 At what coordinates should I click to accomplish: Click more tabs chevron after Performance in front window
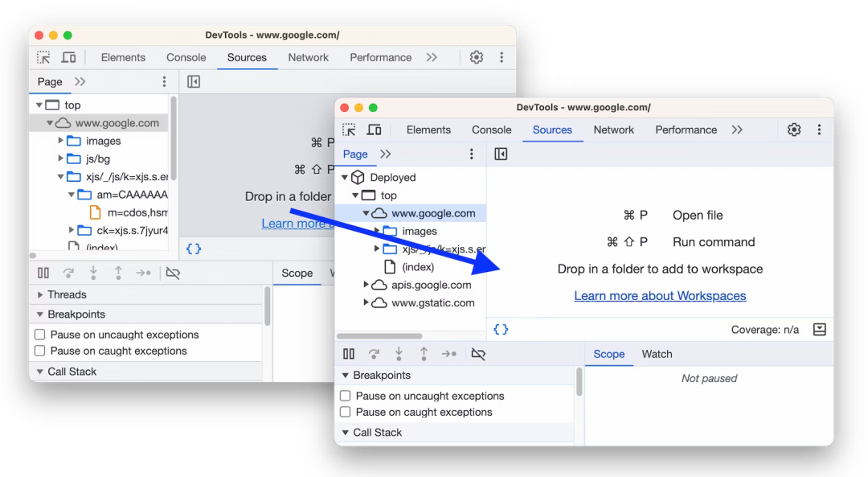tap(737, 130)
